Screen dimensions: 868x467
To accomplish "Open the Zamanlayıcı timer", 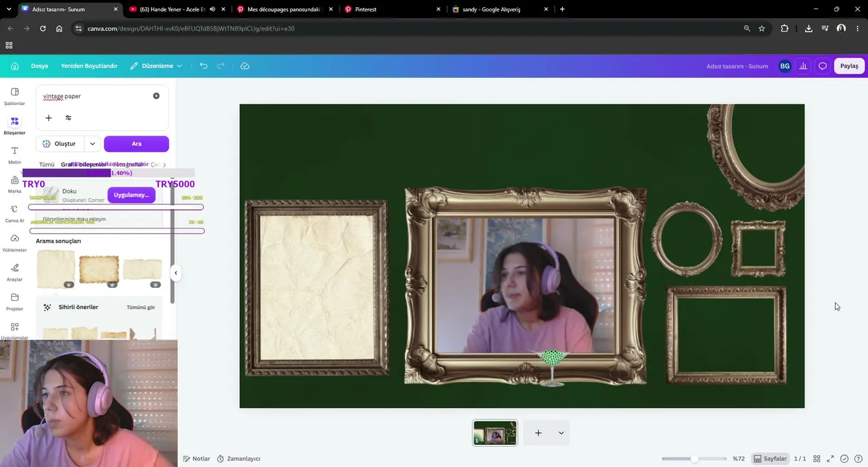I will click(239, 459).
